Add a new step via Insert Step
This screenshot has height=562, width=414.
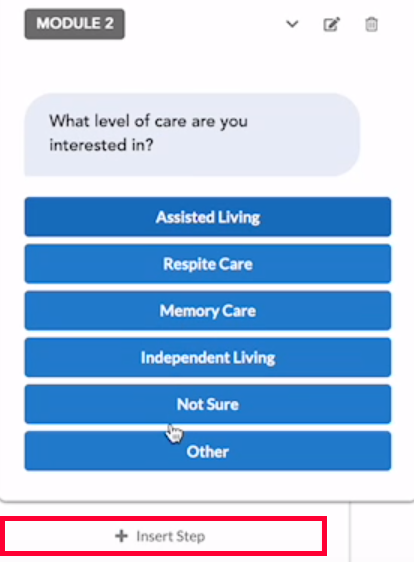tap(163, 536)
